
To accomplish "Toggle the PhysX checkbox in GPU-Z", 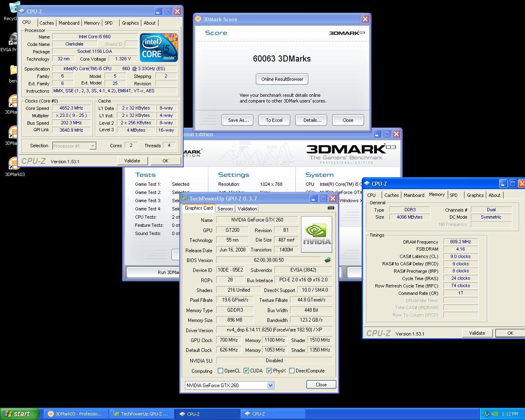I will pos(269,371).
